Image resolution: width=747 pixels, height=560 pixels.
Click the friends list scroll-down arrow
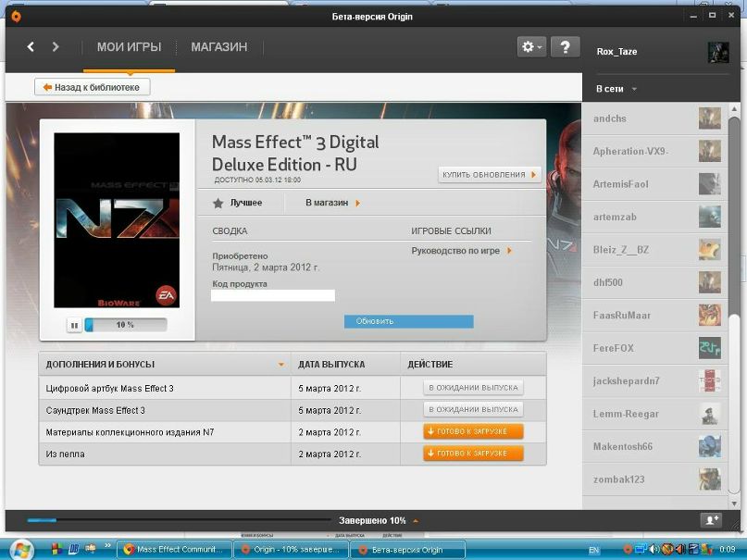point(734,503)
